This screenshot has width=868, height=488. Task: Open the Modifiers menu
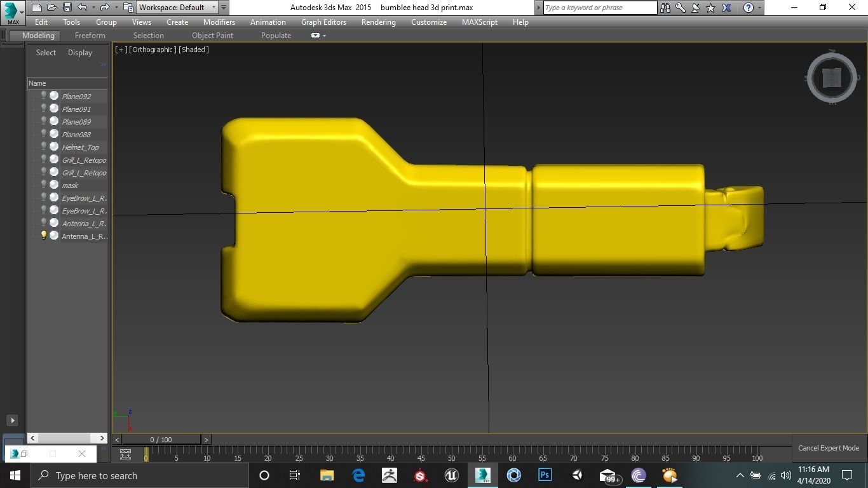[x=219, y=22]
